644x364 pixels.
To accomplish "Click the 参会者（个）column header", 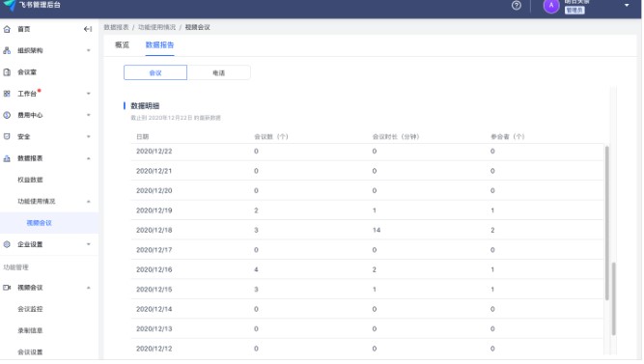I will coord(508,137).
